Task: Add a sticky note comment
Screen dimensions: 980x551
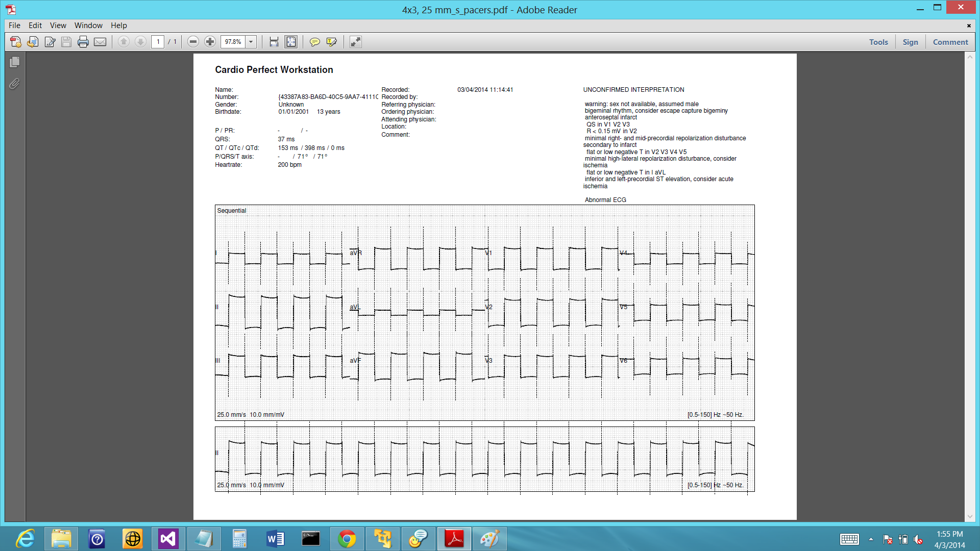Action: [x=315, y=42]
